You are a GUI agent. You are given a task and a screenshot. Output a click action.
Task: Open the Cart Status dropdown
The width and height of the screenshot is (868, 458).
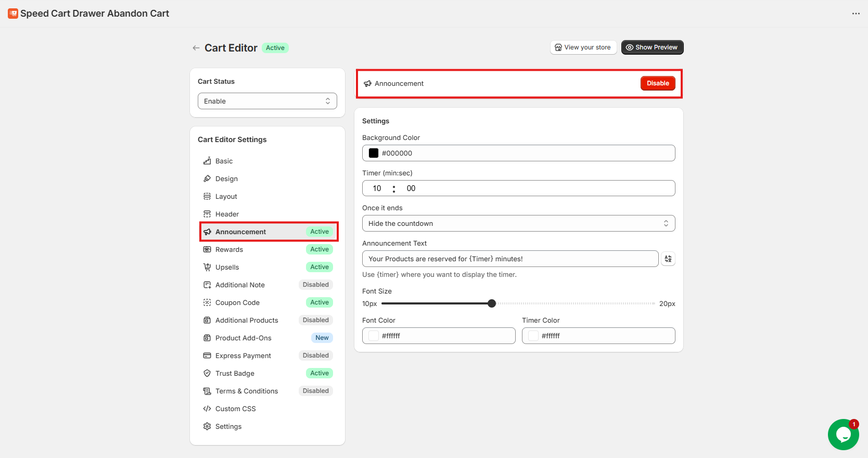(x=267, y=101)
